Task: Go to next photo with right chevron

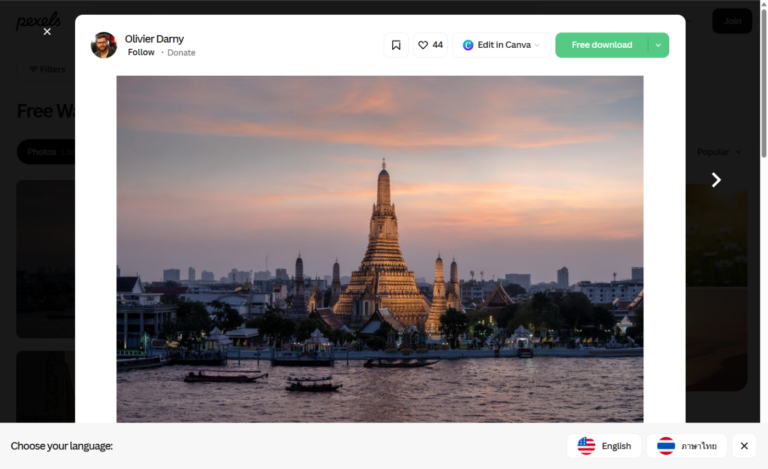Action: pyautogui.click(x=716, y=180)
